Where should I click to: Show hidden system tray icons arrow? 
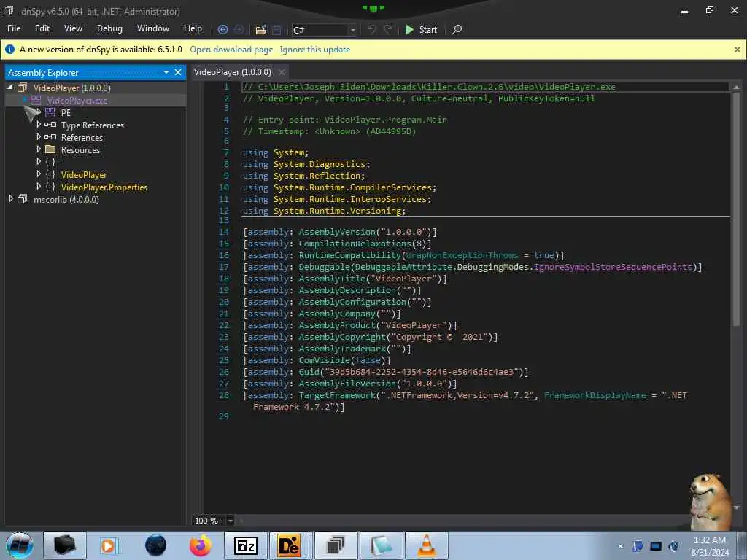[620, 547]
